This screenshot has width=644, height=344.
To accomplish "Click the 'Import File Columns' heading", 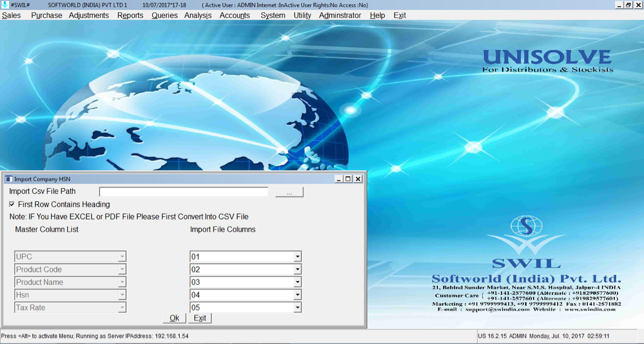I will click(223, 230).
